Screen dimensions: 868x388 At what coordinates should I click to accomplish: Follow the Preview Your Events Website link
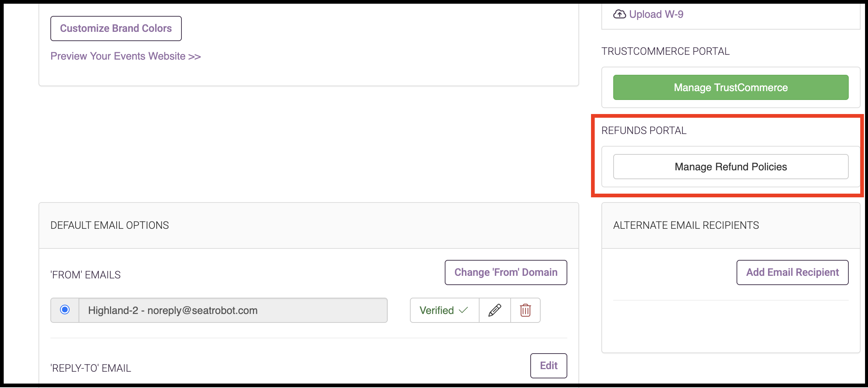click(x=126, y=56)
